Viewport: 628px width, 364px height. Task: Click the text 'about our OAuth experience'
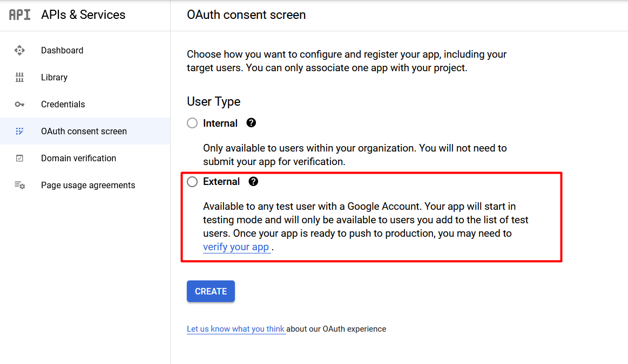[x=336, y=329]
